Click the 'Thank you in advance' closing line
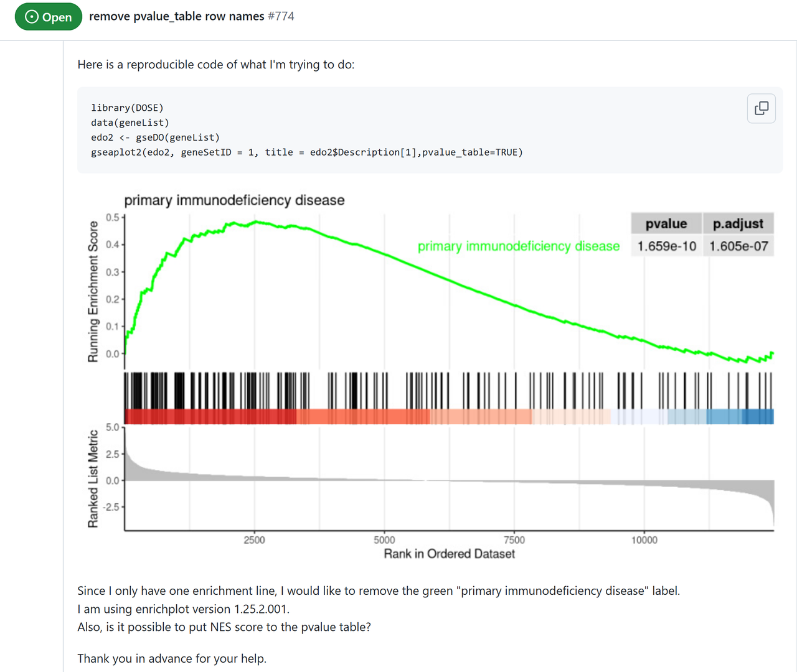This screenshot has height=672, width=797. 172,658
